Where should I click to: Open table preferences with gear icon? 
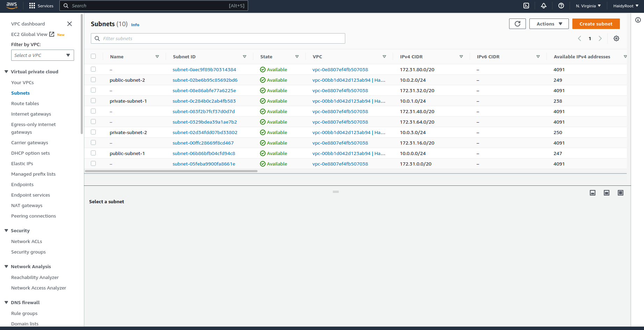(616, 38)
